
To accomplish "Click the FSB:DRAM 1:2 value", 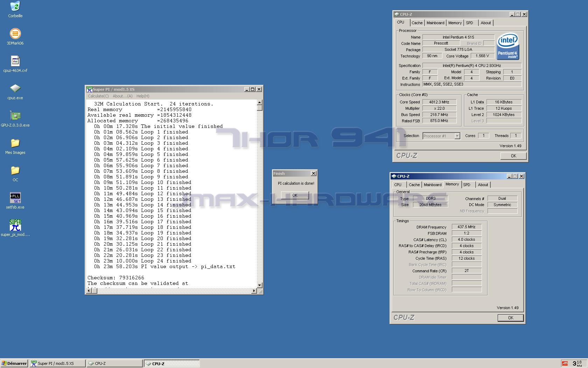I will click(467, 233).
